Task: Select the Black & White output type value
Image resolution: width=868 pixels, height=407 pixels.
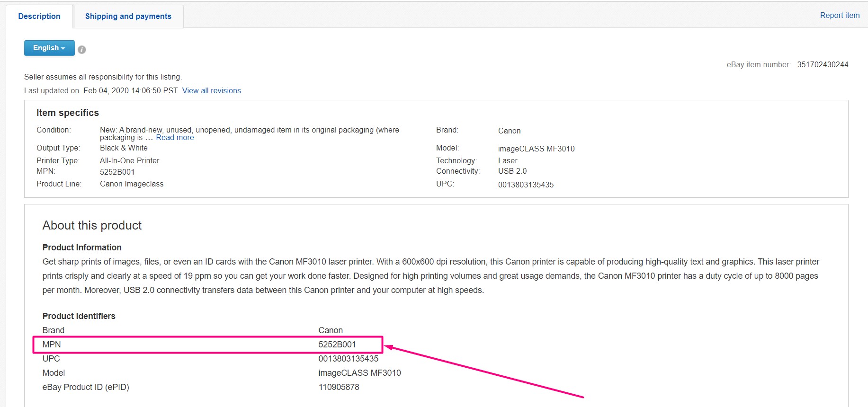Action: [x=124, y=148]
